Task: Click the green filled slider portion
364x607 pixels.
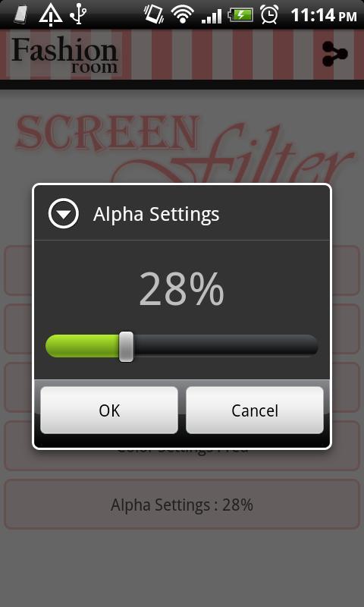Action: [83, 345]
